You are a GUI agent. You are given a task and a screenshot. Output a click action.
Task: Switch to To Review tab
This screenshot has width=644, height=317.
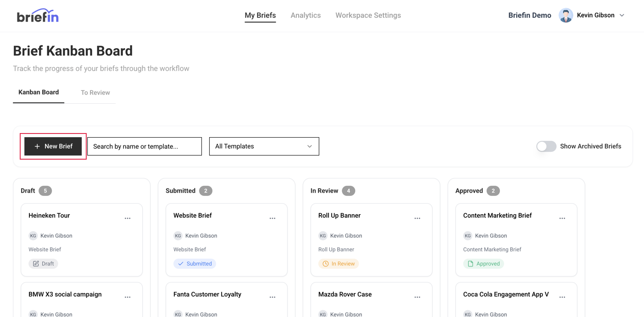95,93
